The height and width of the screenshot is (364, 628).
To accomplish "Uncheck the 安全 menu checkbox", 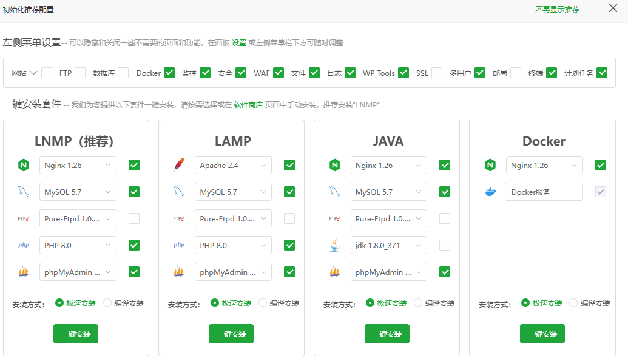I will (x=241, y=73).
